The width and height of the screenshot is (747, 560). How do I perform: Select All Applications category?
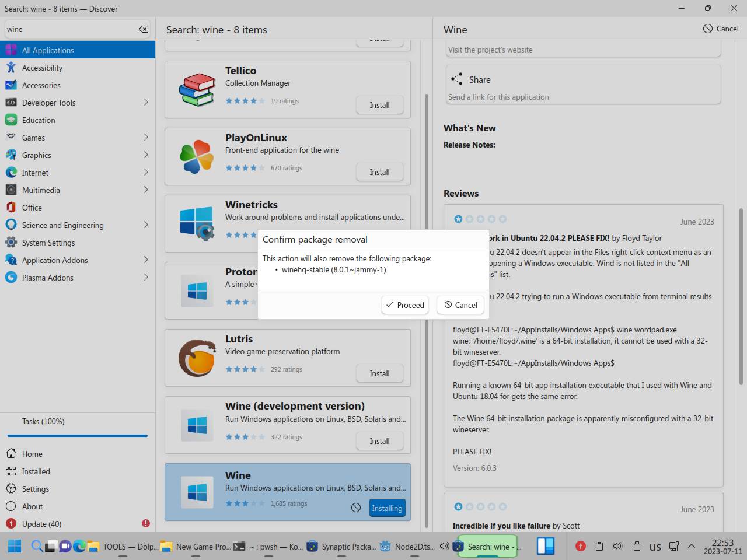coord(78,50)
